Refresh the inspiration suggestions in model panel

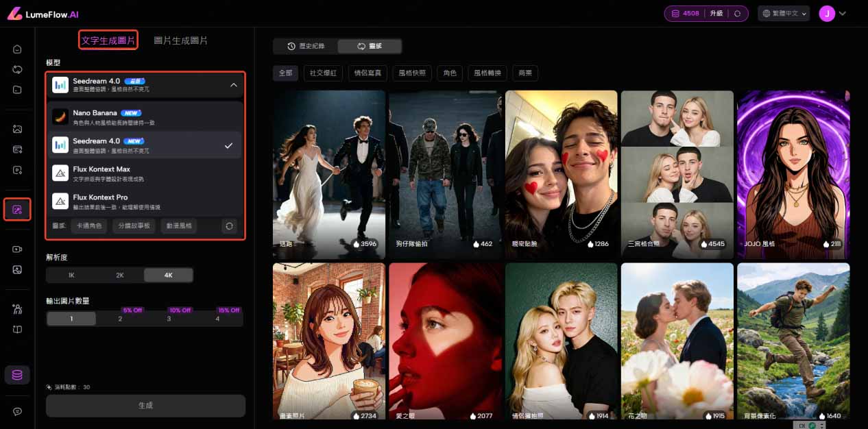pos(229,225)
